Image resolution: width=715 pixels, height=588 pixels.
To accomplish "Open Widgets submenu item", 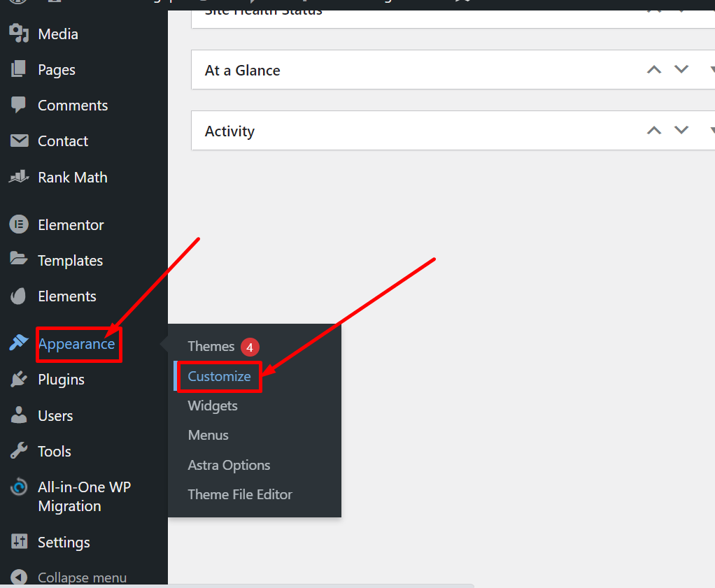I will click(x=213, y=406).
